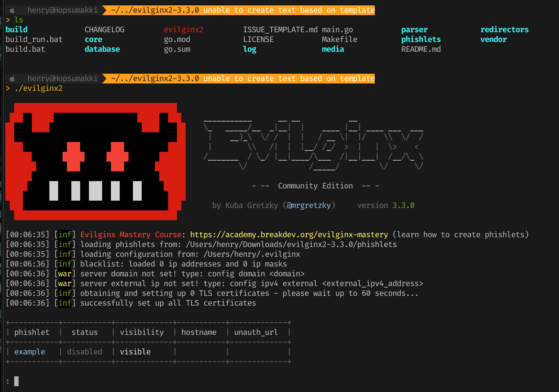This screenshot has width=559, height=392.
Task: Click the Apple logo in second prompt
Action: pos(12,79)
